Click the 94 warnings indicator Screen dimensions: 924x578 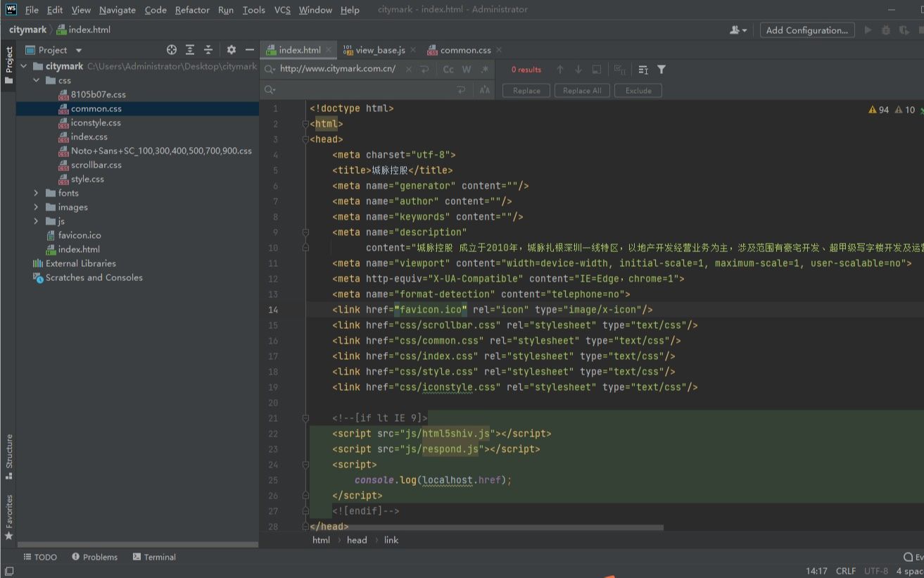(x=879, y=110)
